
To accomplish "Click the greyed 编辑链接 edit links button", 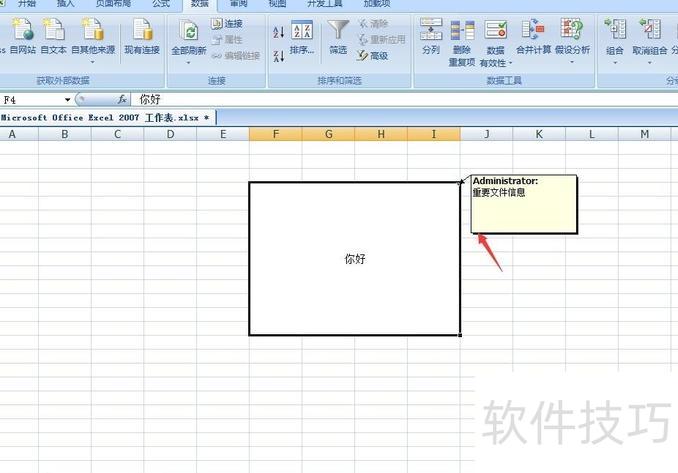I will point(236,56).
